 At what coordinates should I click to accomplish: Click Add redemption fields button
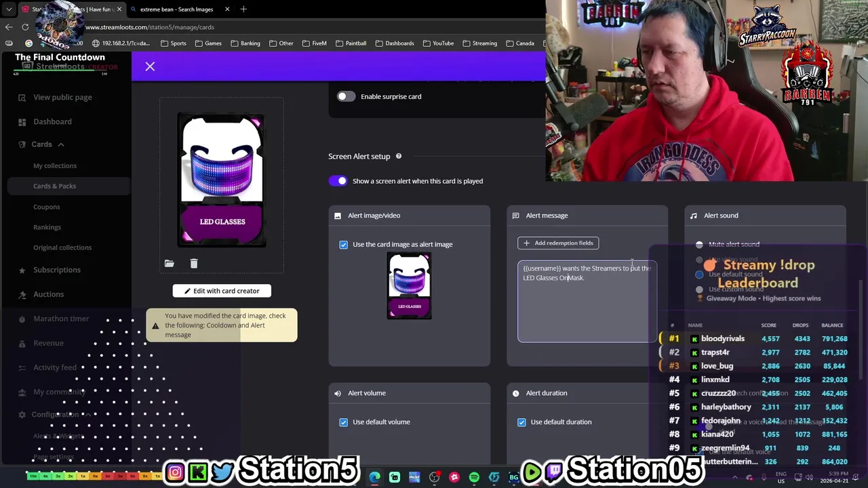coord(558,243)
